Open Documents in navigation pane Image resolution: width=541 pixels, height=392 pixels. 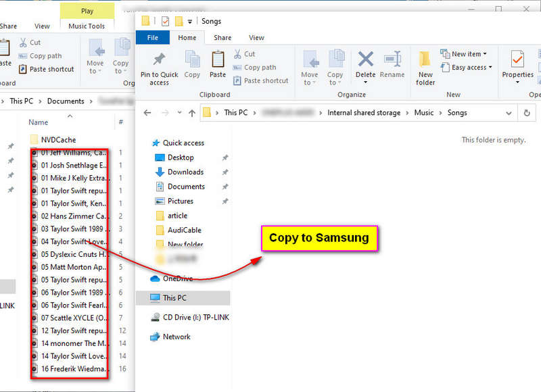(180, 187)
